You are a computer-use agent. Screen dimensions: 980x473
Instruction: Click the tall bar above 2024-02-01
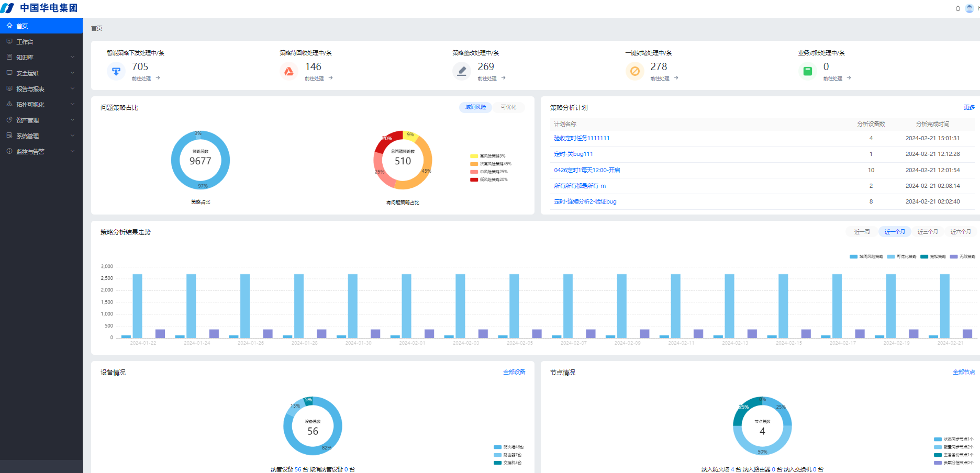point(406,306)
